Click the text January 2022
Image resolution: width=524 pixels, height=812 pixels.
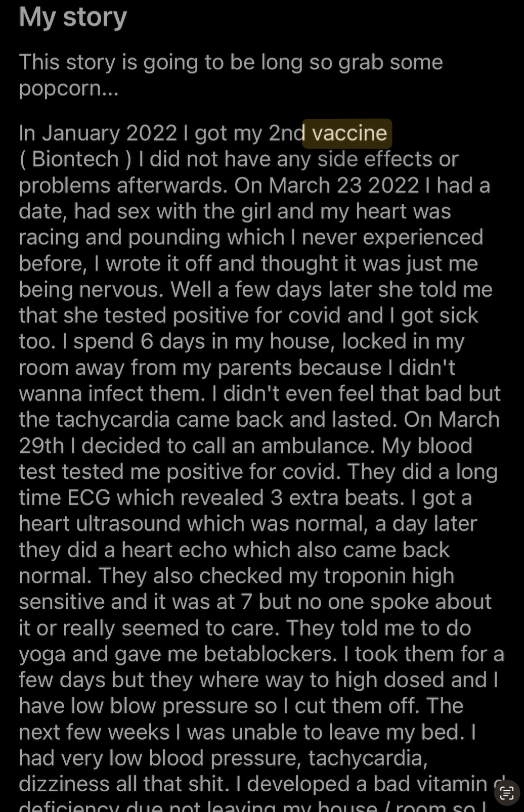pyautogui.click(x=109, y=133)
